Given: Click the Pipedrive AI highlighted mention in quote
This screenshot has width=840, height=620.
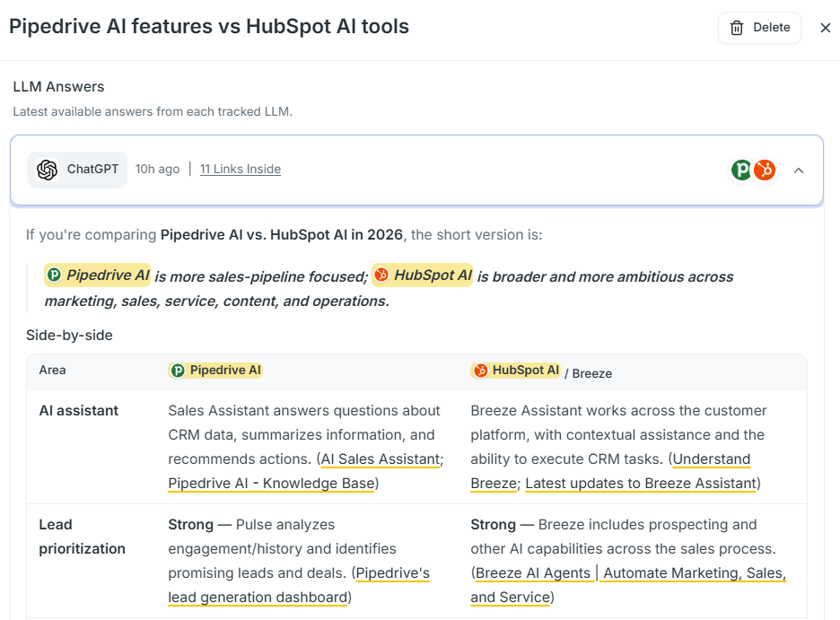Looking at the screenshot, I should 98,275.
